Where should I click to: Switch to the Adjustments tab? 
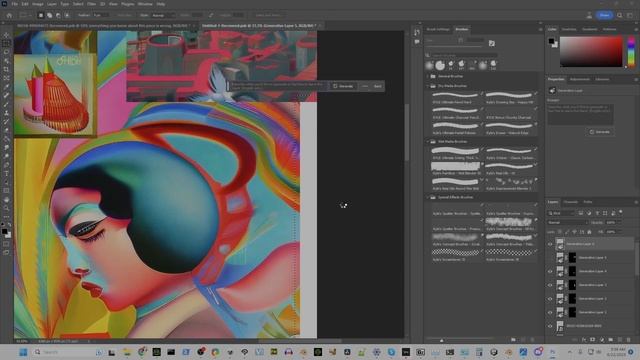(580, 79)
